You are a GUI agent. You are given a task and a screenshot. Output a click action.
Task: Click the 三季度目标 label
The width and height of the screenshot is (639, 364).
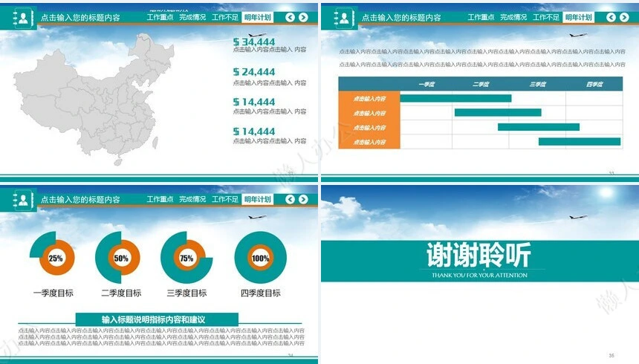[x=186, y=293]
